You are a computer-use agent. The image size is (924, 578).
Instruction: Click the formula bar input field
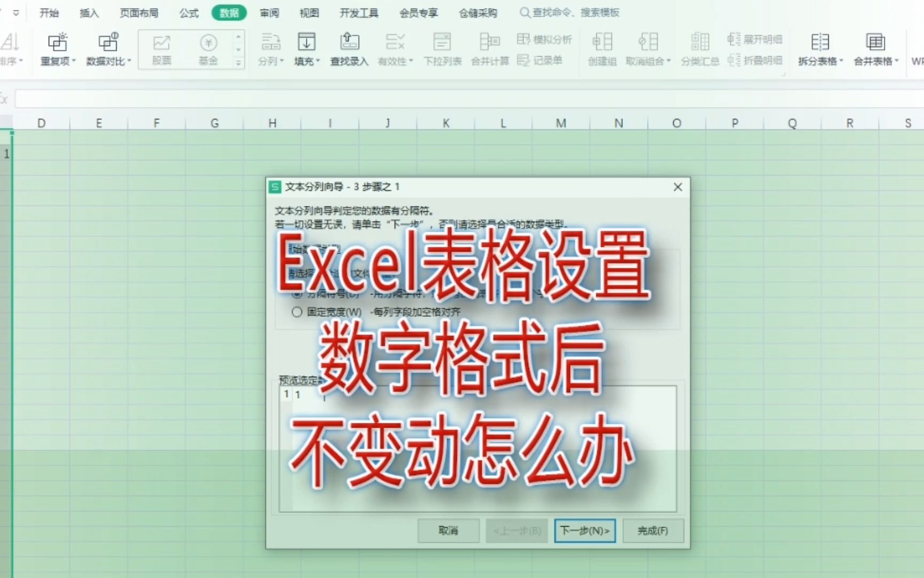tap(469, 98)
